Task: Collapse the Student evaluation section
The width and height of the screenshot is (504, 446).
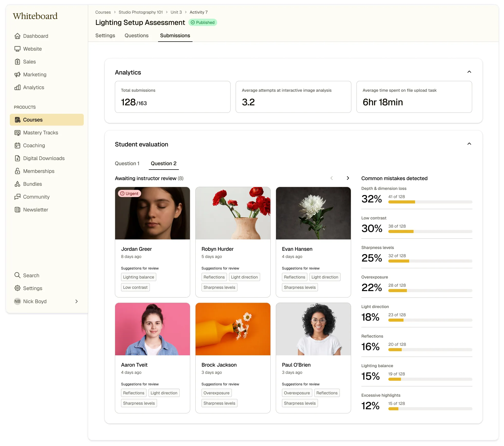Action: click(x=469, y=144)
